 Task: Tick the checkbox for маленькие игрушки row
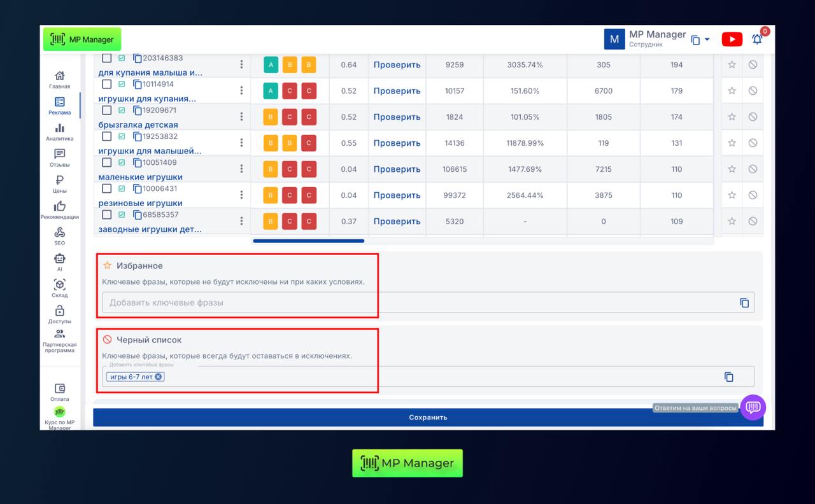(x=107, y=163)
